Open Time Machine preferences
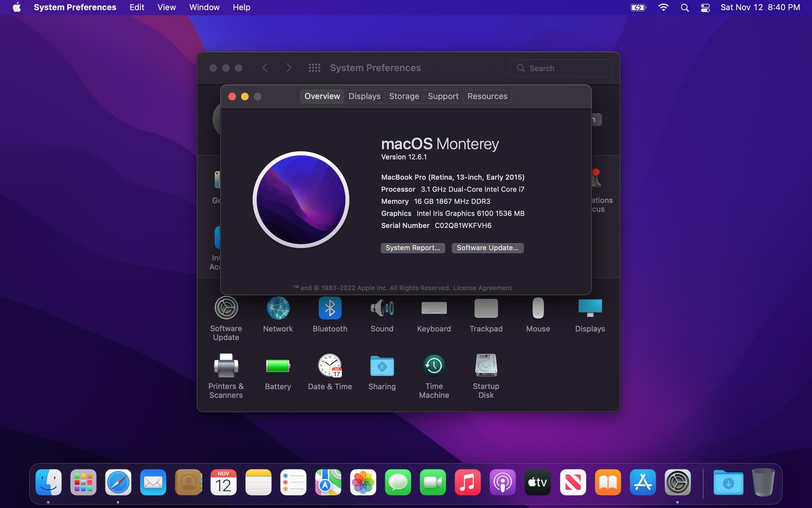 pyautogui.click(x=434, y=376)
